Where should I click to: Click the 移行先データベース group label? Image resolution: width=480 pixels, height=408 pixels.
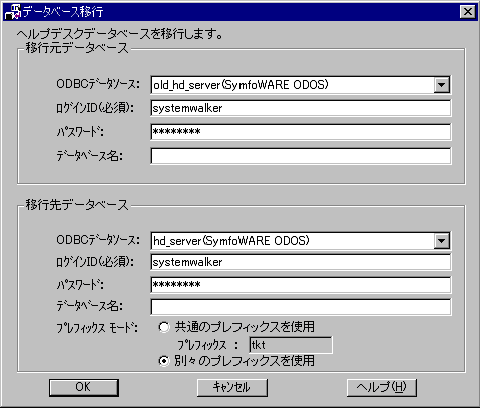pyautogui.click(x=77, y=205)
